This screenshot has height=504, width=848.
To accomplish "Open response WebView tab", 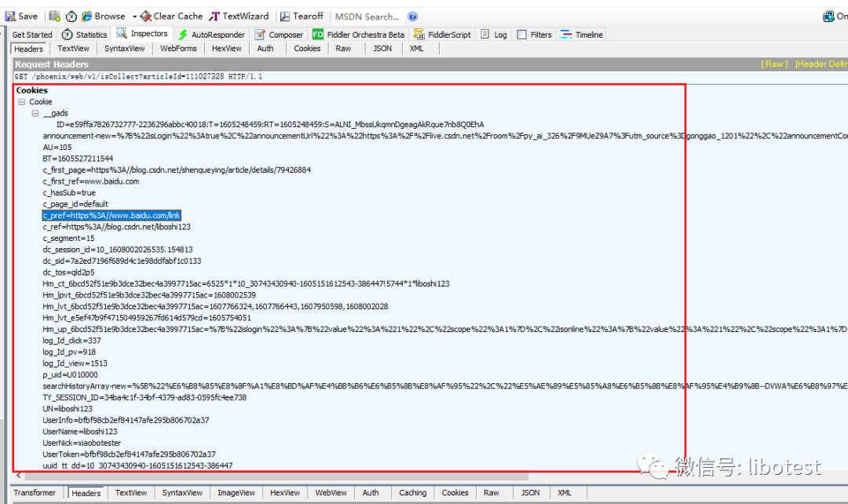I will point(331,493).
